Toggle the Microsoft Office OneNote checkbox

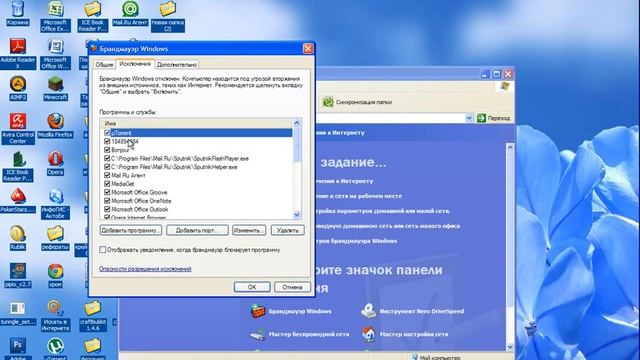point(107,201)
